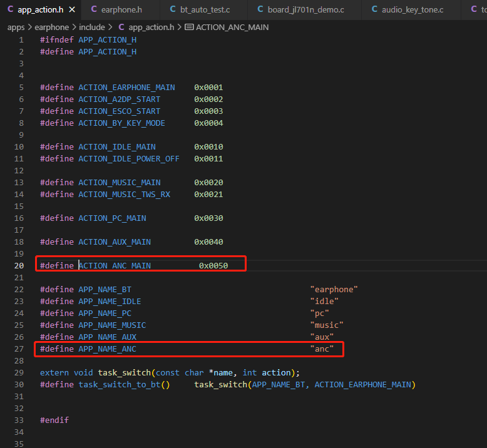
Task: Click the ACTION_ANC_MAIN breadcrumb symbol
Action: [232, 28]
